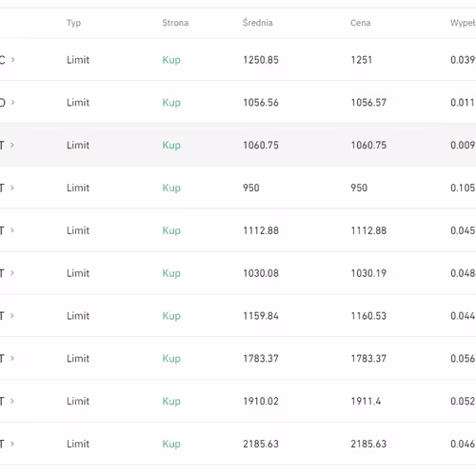
Task: Click Limit in the 1030.19 price row
Action: (78, 273)
